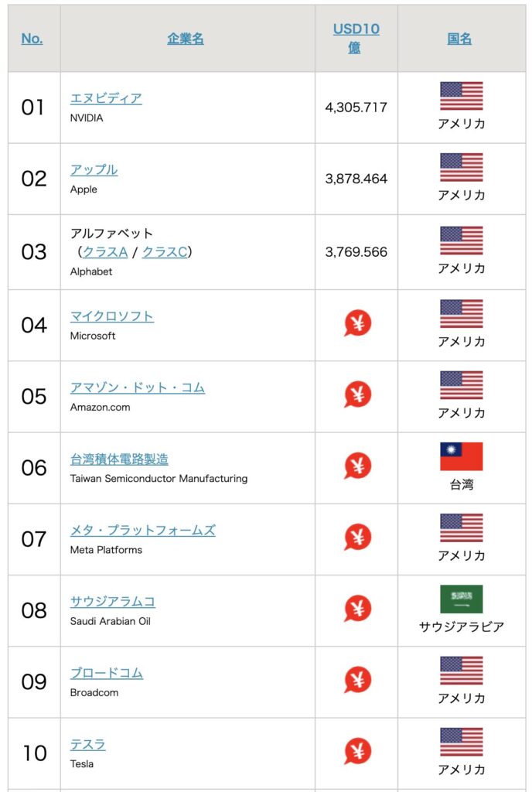Open the サウジアラムコ company link
Image resolution: width=532 pixels, height=792 pixels.
pyautogui.click(x=112, y=602)
